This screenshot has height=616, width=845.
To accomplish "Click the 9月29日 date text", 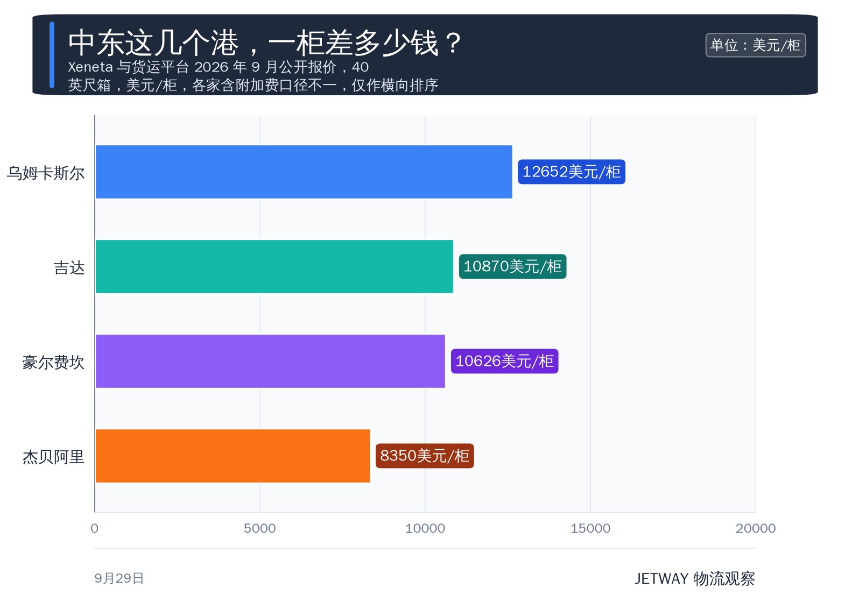I will (x=119, y=578).
